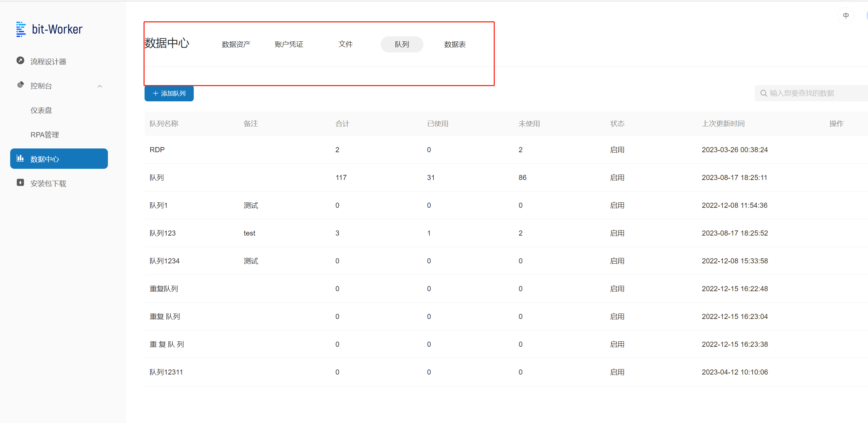
Task: Open 仪表盘 in the sidebar
Action: 41,110
